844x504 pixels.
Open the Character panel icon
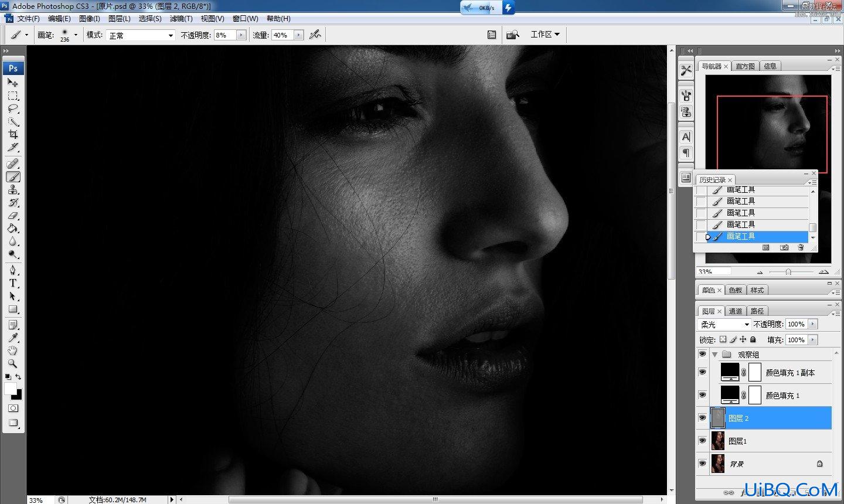686,137
